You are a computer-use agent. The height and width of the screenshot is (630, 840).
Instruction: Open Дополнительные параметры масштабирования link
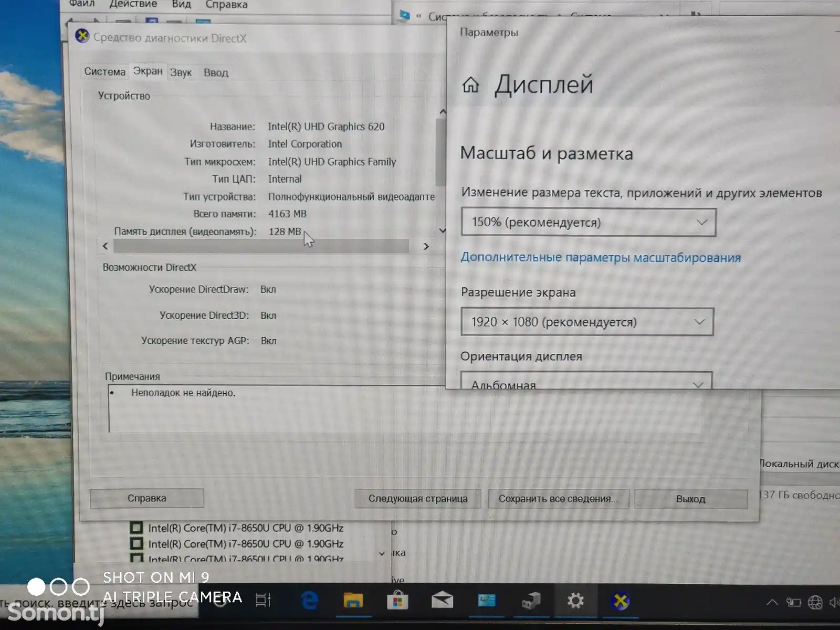(x=601, y=258)
